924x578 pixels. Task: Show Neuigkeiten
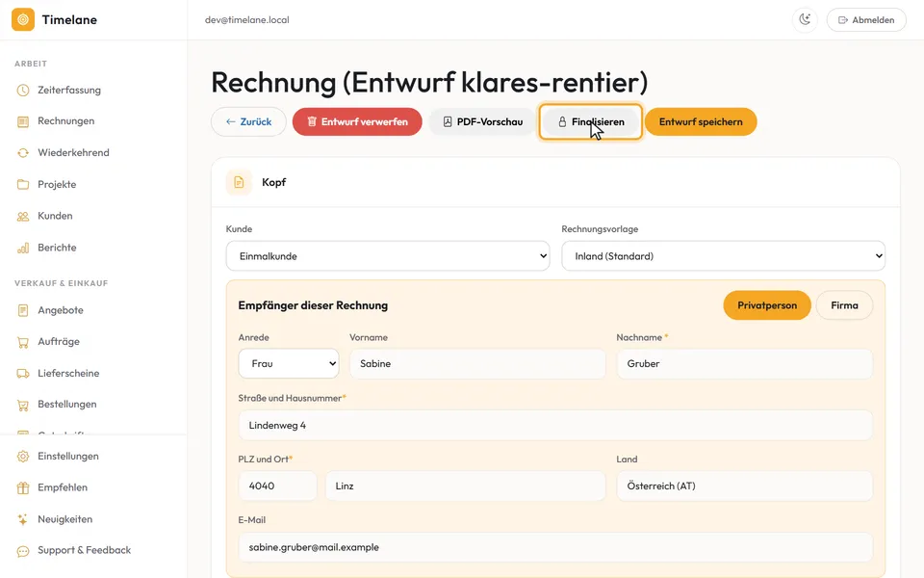point(64,519)
